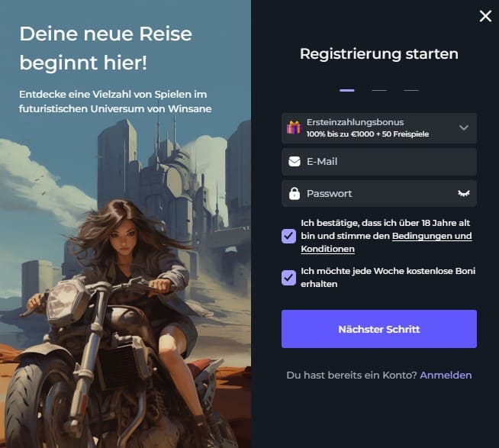Click the Passwort input field
Image resolution: width=499 pixels, height=448 pixels.
coord(379,194)
